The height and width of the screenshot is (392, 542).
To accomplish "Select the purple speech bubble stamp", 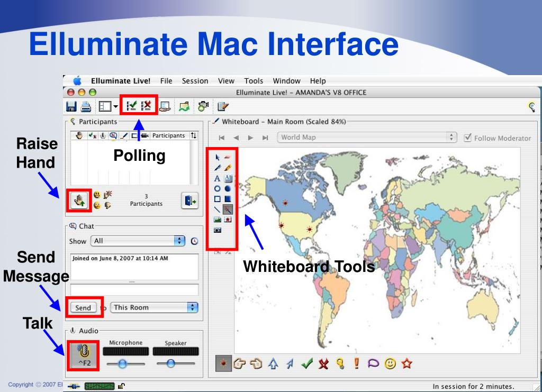I will [373, 363].
